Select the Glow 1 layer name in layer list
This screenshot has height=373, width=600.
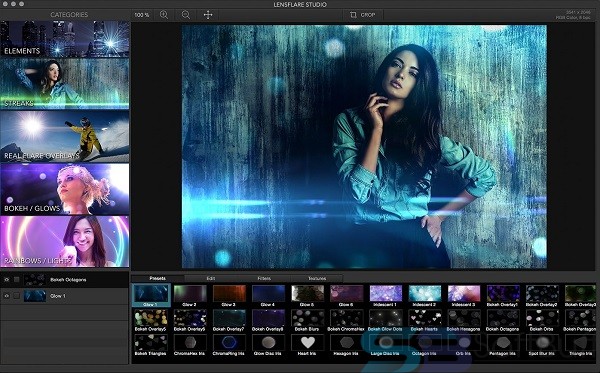point(58,296)
